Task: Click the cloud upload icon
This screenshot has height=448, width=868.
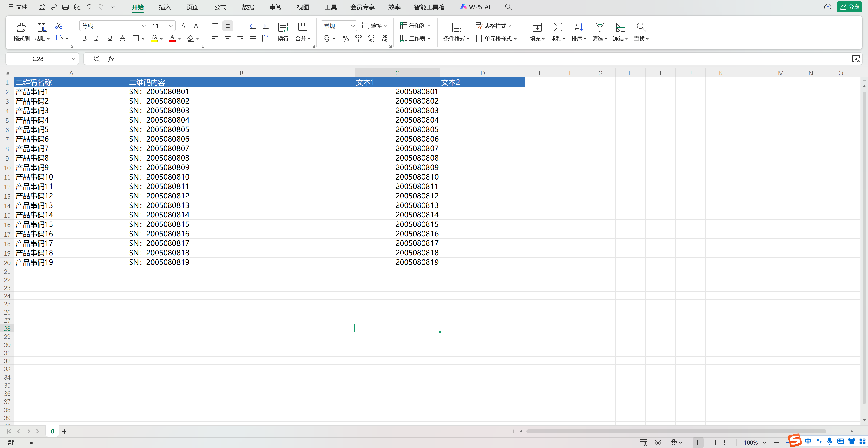Action: click(x=828, y=7)
